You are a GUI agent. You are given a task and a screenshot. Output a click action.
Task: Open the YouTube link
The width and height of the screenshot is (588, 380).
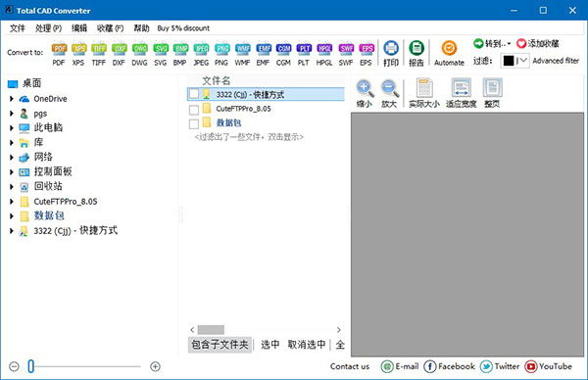coord(549,366)
